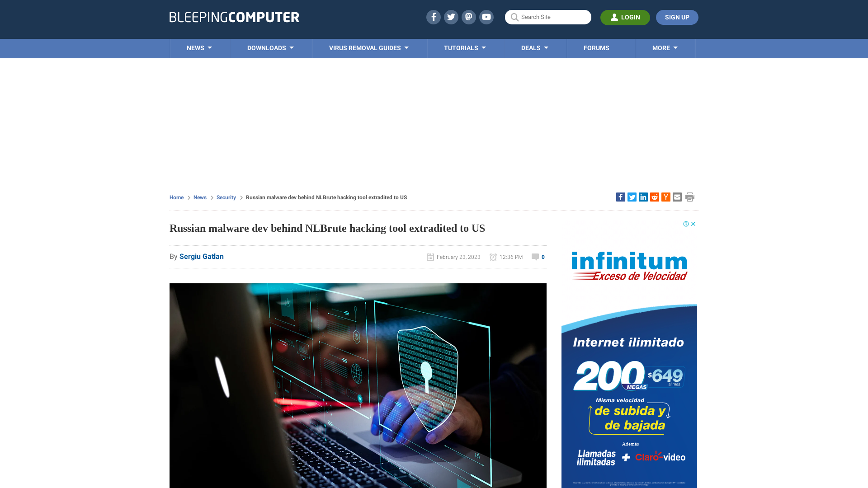
Task: Dismiss the ad with X button
Action: 693,224
